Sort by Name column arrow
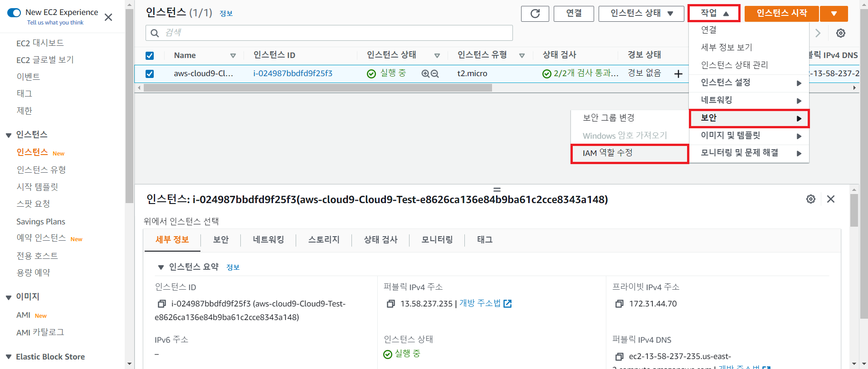 [x=233, y=56]
